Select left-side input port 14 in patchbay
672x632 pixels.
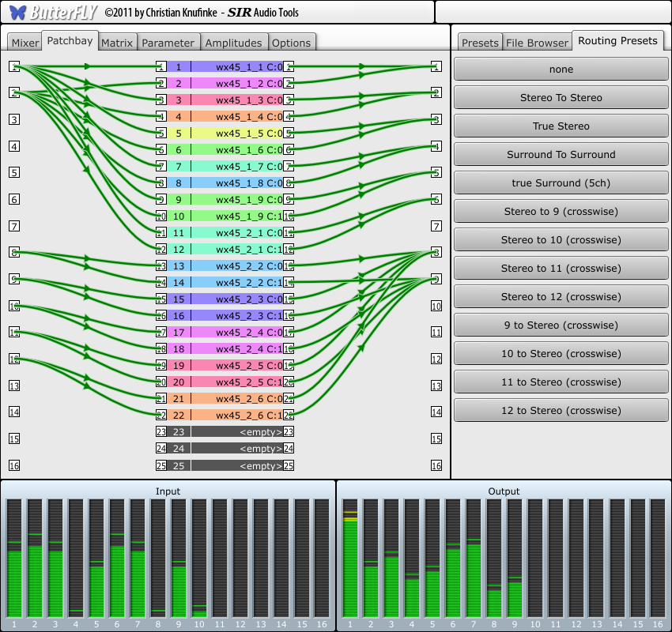[x=14, y=412]
